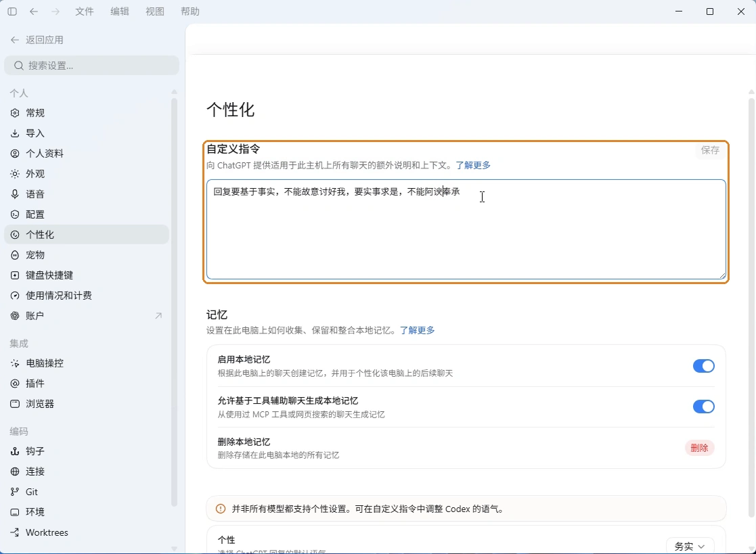Screen dimensions: 756x554
Task: Maximize the application window
Action: (710, 11)
